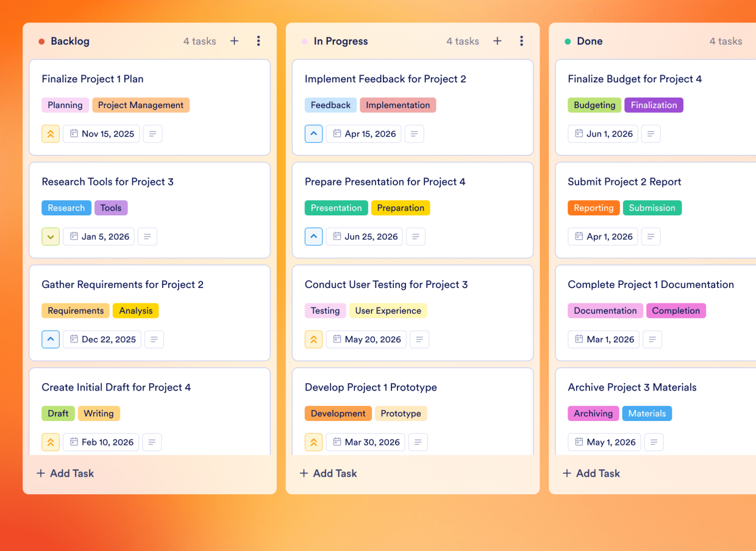The image size is (756, 551).
Task: Change the due date May 20, 2026
Action: click(366, 339)
